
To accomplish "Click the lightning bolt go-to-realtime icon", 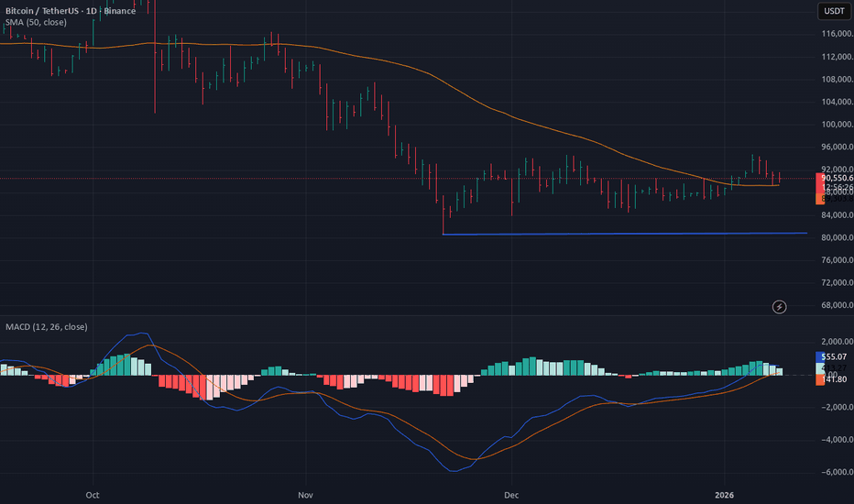I will pos(780,307).
